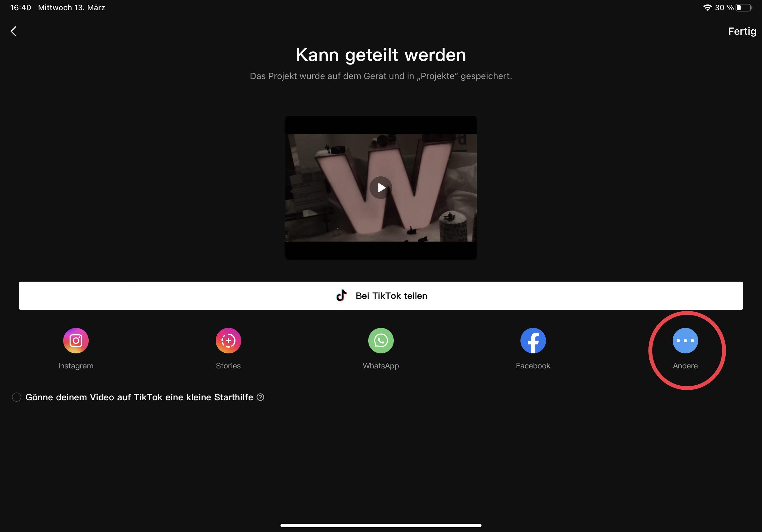This screenshot has width=762, height=532.
Task: Enable the TikTok boost checkbox
Action: click(x=16, y=397)
